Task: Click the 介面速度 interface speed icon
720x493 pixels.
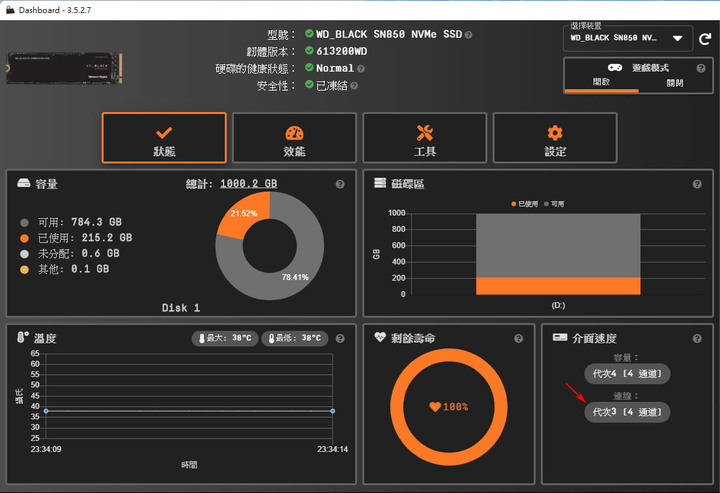Action: [x=560, y=337]
